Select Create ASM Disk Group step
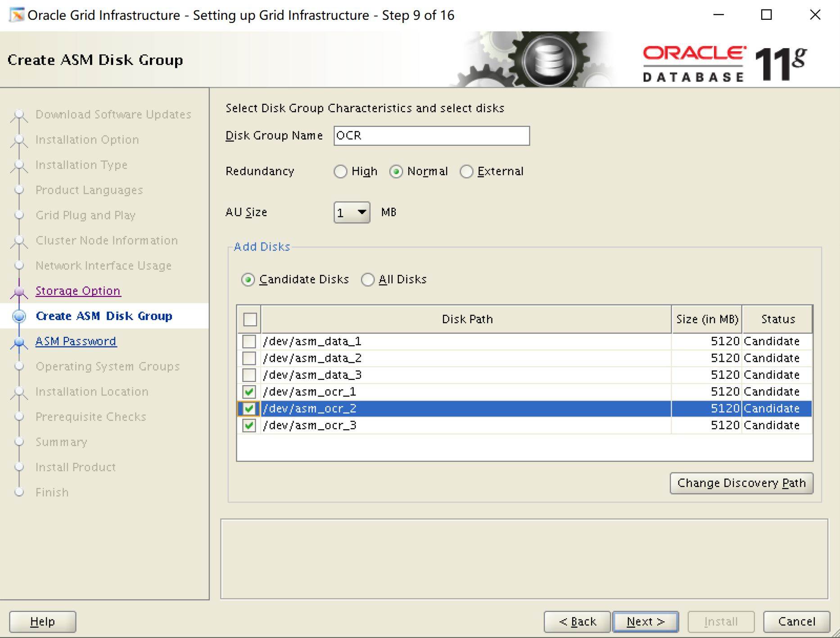The image size is (840, 638). (x=104, y=316)
